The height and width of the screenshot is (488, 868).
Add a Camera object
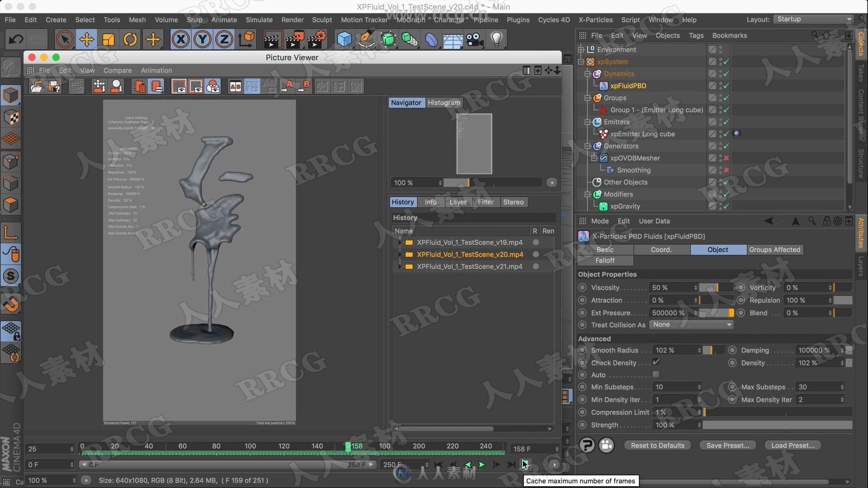point(475,39)
